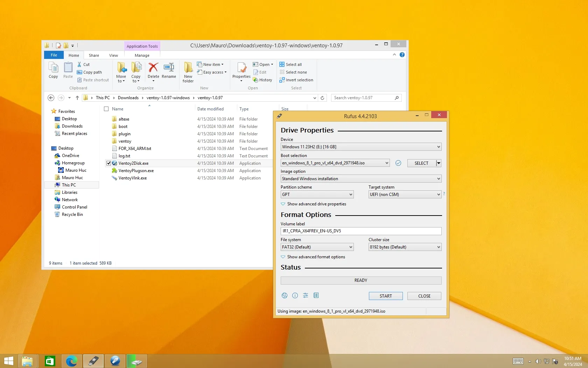The width and height of the screenshot is (588, 368).
Task: Sort files by Date modified column
Action: [210, 109]
